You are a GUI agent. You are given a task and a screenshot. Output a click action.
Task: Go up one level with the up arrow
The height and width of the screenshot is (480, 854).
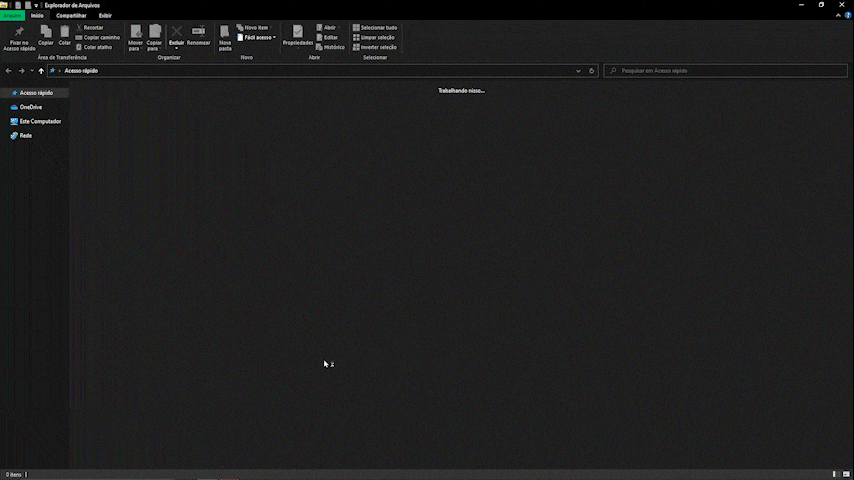[41, 71]
